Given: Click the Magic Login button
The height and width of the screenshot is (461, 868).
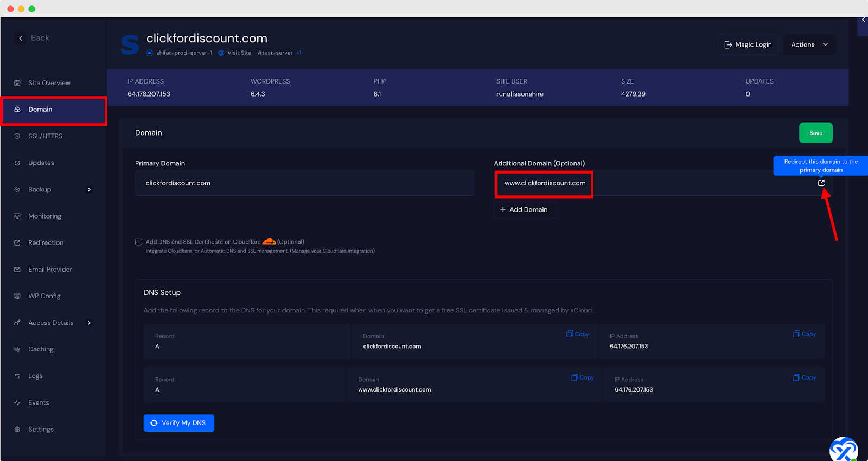Looking at the screenshot, I should (x=748, y=44).
